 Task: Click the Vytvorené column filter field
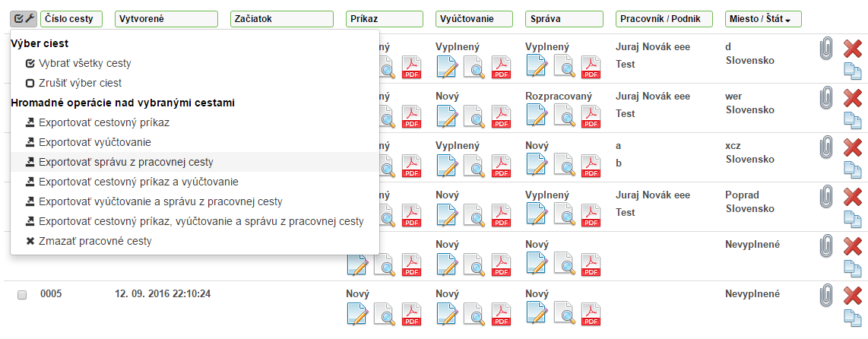click(x=166, y=19)
